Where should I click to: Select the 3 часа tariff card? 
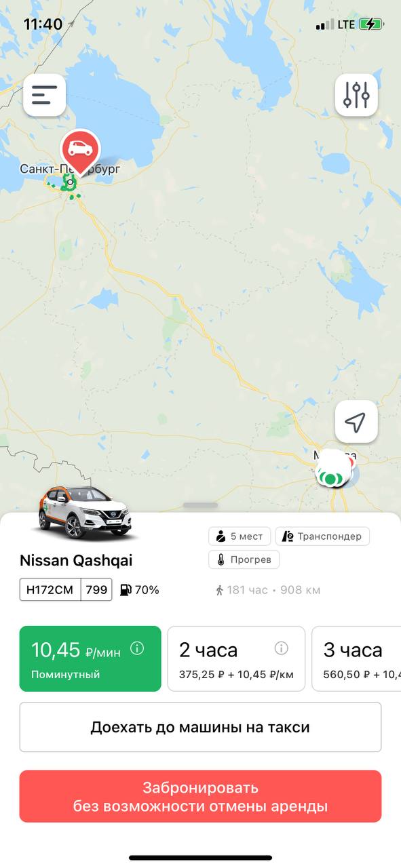click(x=356, y=658)
